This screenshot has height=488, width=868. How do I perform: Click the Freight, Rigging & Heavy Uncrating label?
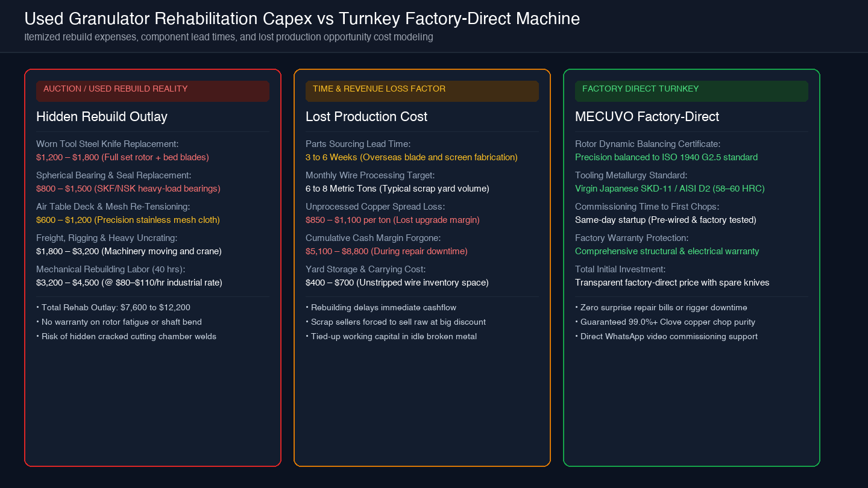tap(107, 238)
